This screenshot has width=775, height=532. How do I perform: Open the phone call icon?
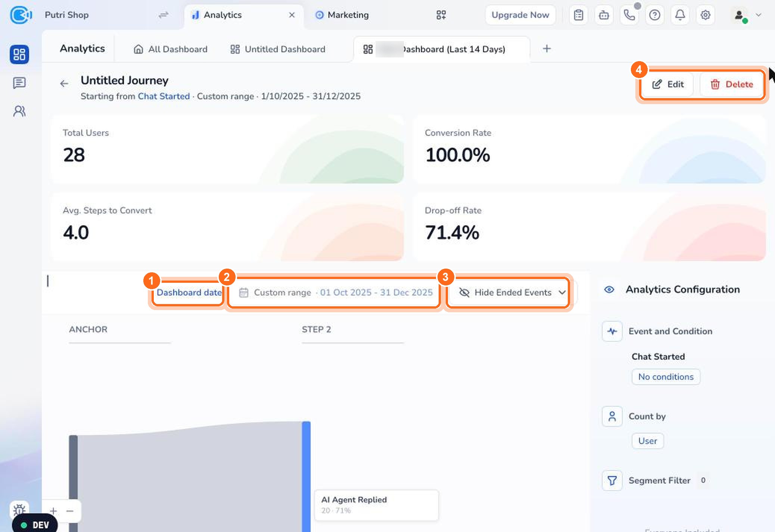pos(629,15)
